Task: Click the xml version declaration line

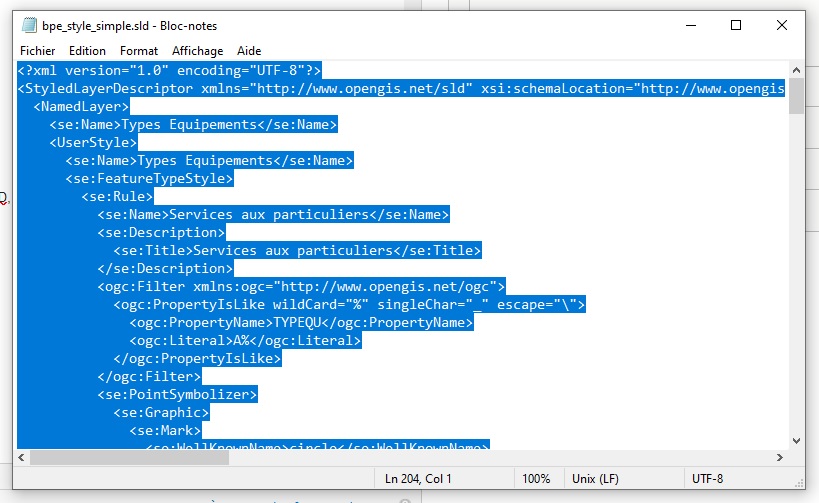Action: pyautogui.click(x=169, y=71)
